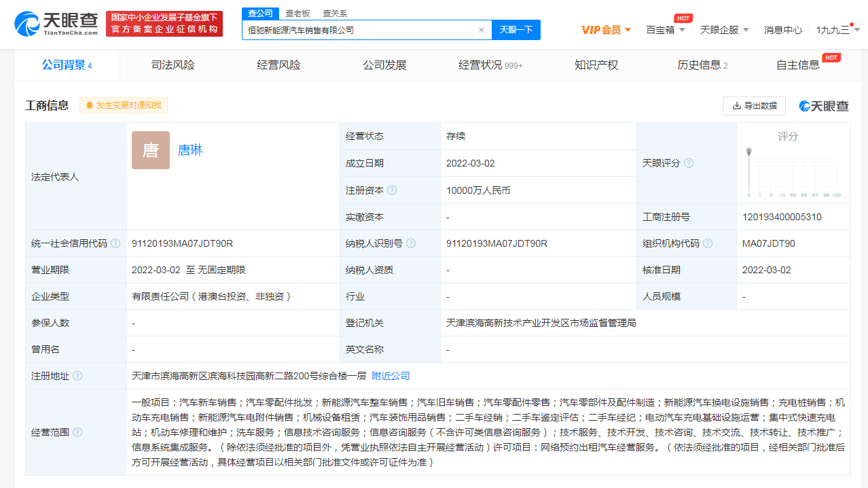The width and height of the screenshot is (868, 488).
Task: Switch to the 查关系 search tab
Action: click(x=335, y=14)
